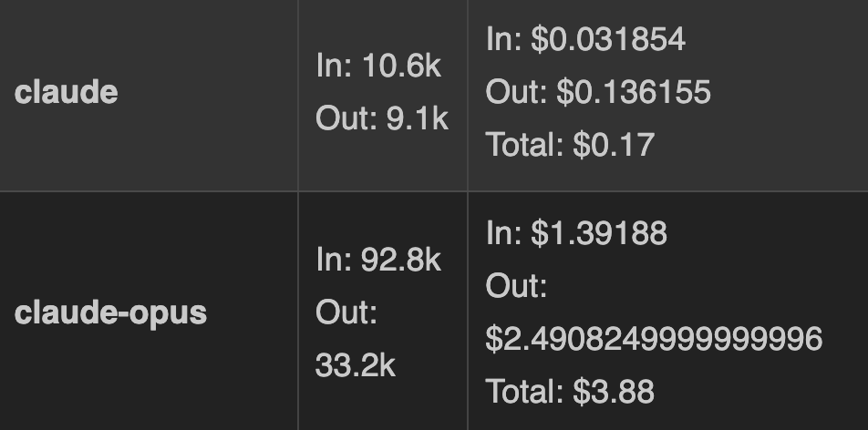868x430 pixels.
Task: Click the "claude-opus" model name
Action: pos(110,312)
